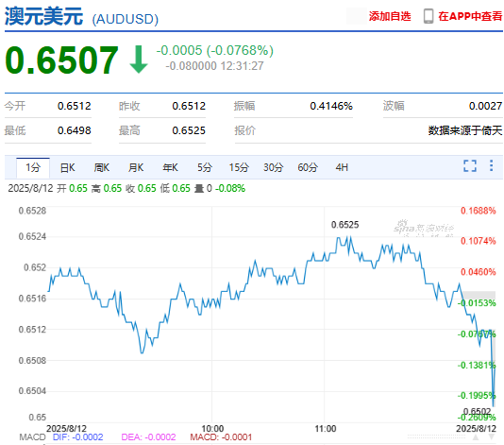Click the 0.6528 left axis label
Image resolution: width=504 pixels, height=445 pixels.
[x=32, y=211]
